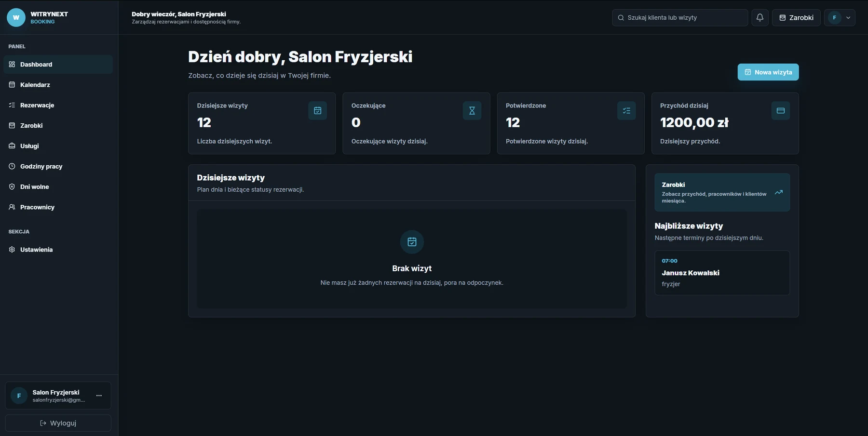Click the Brak wizyt calendar icon
The image size is (868, 436).
tap(412, 242)
